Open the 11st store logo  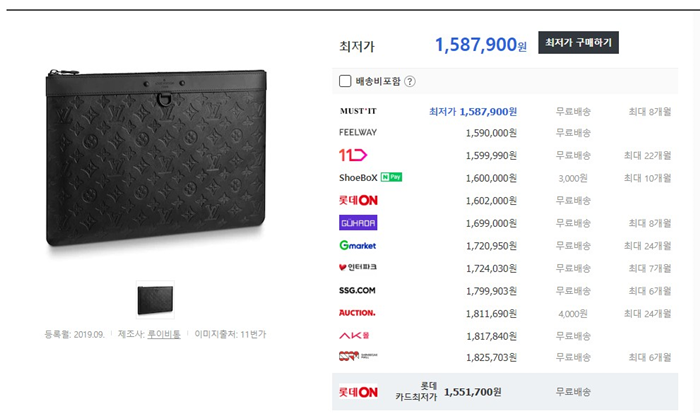coord(353,155)
